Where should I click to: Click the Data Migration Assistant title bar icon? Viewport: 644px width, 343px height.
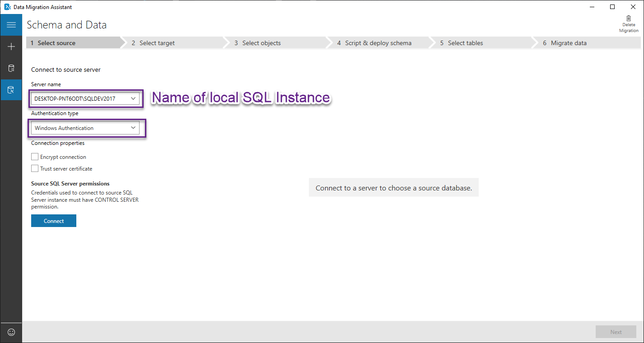tap(7, 7)
